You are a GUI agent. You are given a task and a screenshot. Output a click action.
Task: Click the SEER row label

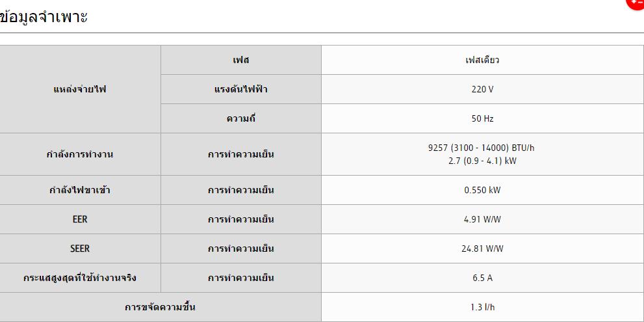pos(80,248)
